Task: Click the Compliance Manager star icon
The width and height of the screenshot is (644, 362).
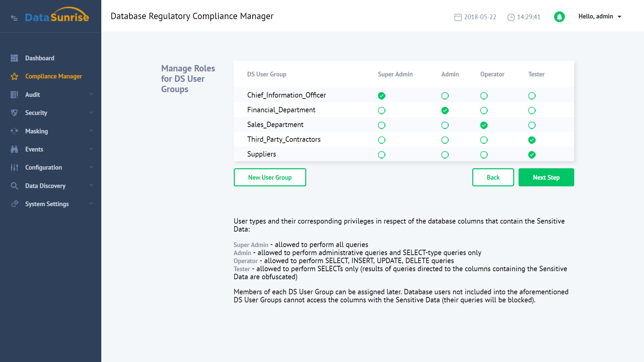Action: click(14, 76)
